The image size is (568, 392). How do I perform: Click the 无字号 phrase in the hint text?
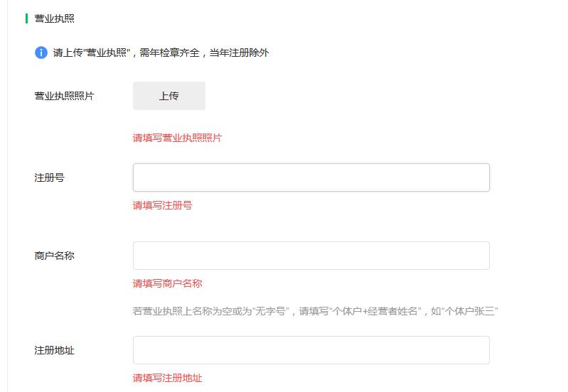point(270,311)
